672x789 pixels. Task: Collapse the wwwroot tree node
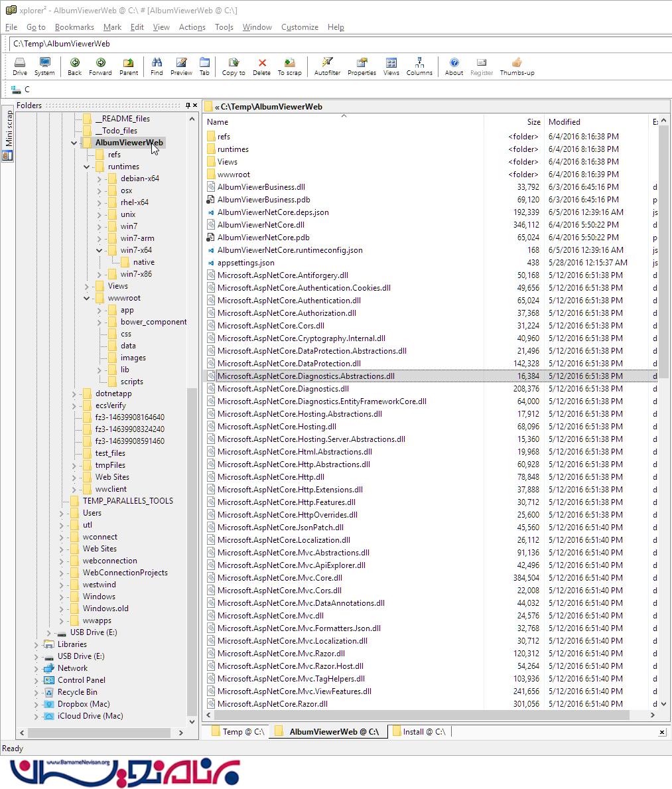86,298
